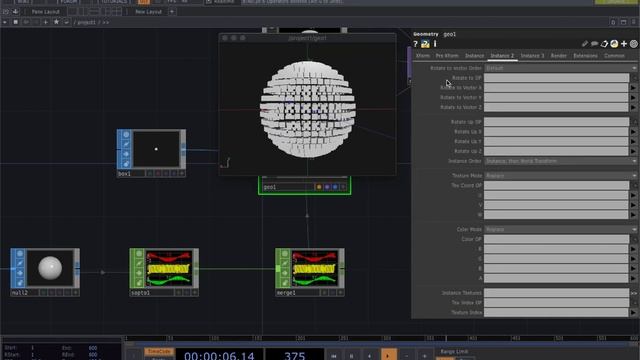Click the Rotate to OP input field

pyautogui.click(x=556, y=78)
